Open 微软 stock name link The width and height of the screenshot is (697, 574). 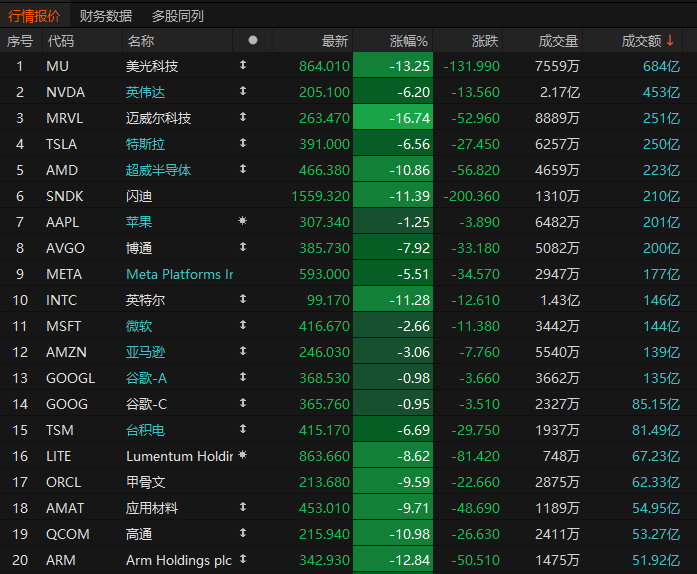[139, 326]
